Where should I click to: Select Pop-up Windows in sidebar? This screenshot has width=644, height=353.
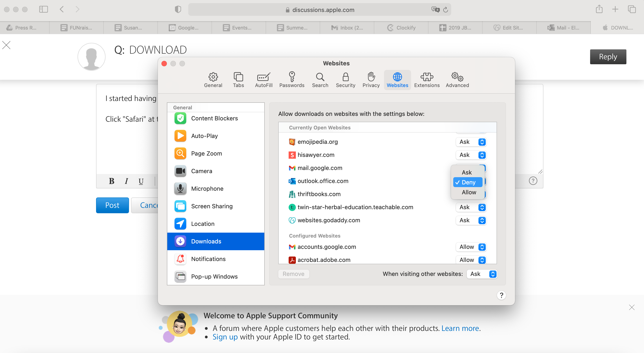[214, 276]
